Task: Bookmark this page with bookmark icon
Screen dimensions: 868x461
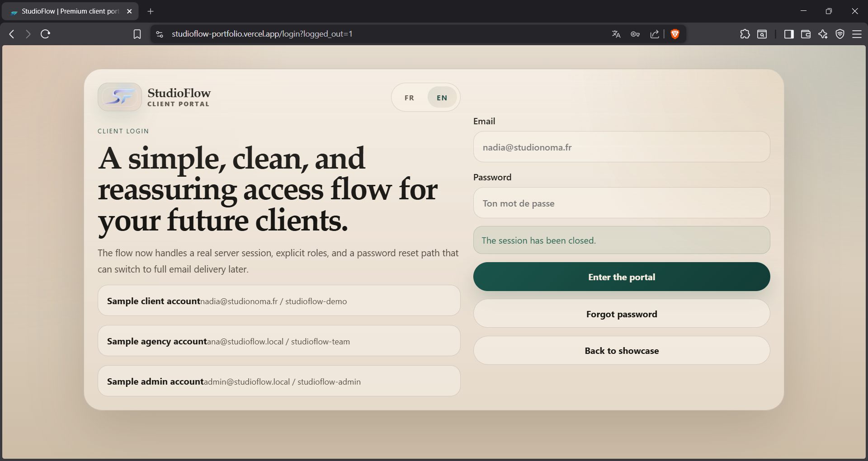Action: click(137, 34)
